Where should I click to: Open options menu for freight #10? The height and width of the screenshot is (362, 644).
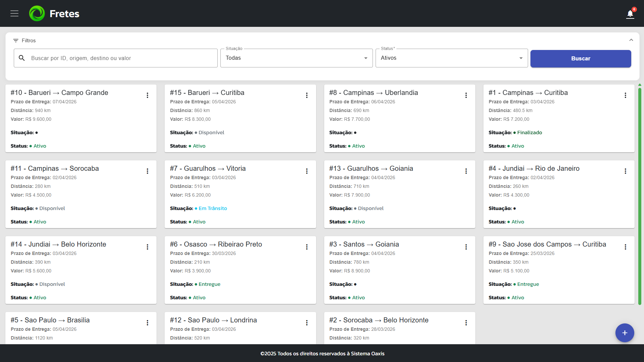[x=147, y=95]
